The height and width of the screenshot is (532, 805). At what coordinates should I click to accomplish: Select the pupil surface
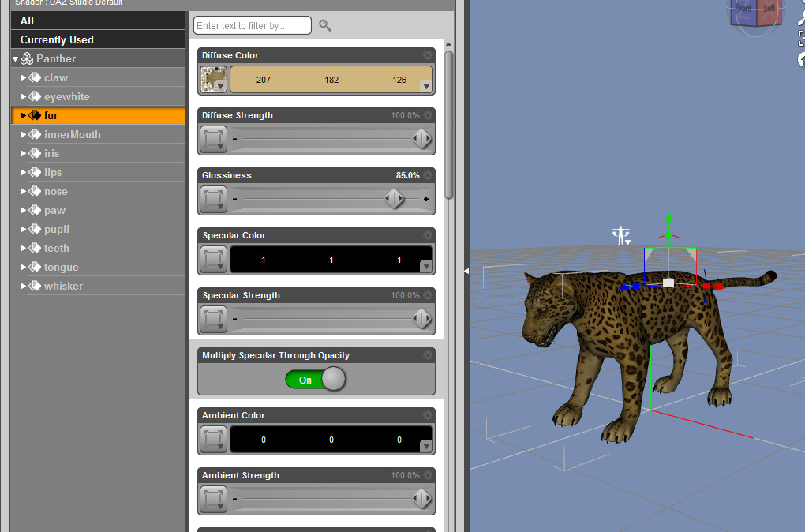coord(98,229)
